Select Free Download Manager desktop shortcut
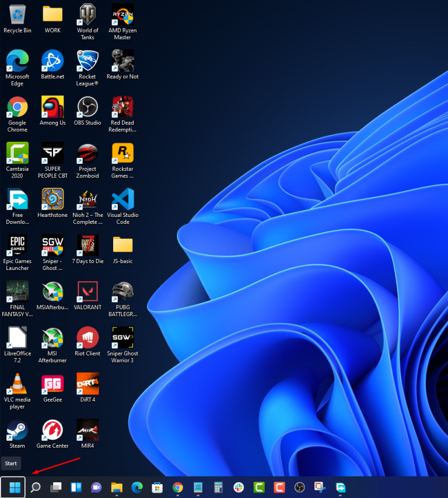Screen dimensions: 448x498 pyautogui.click(x=17, y=206)
